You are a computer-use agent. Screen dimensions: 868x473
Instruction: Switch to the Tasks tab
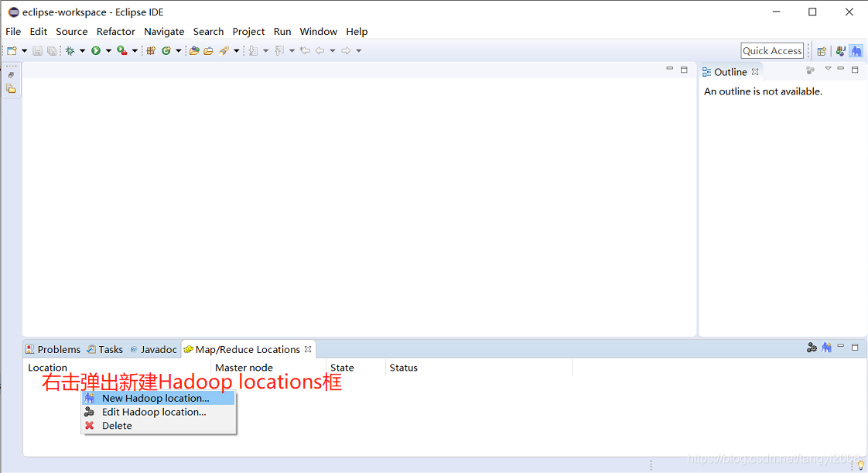coord(104,349)
